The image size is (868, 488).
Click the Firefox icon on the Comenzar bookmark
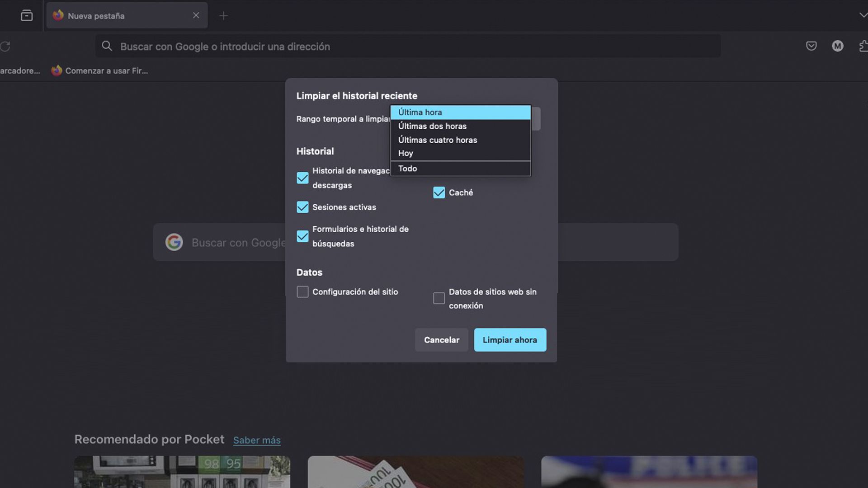57,70
